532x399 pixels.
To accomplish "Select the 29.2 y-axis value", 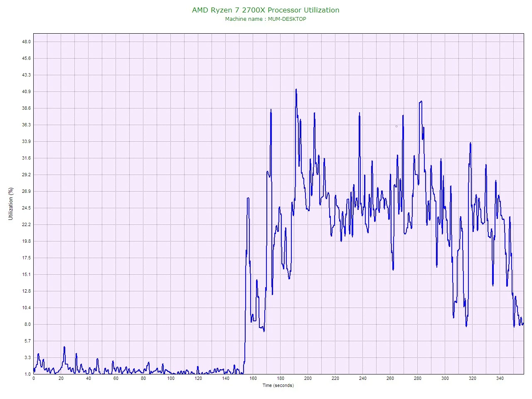I will [26, 175].
